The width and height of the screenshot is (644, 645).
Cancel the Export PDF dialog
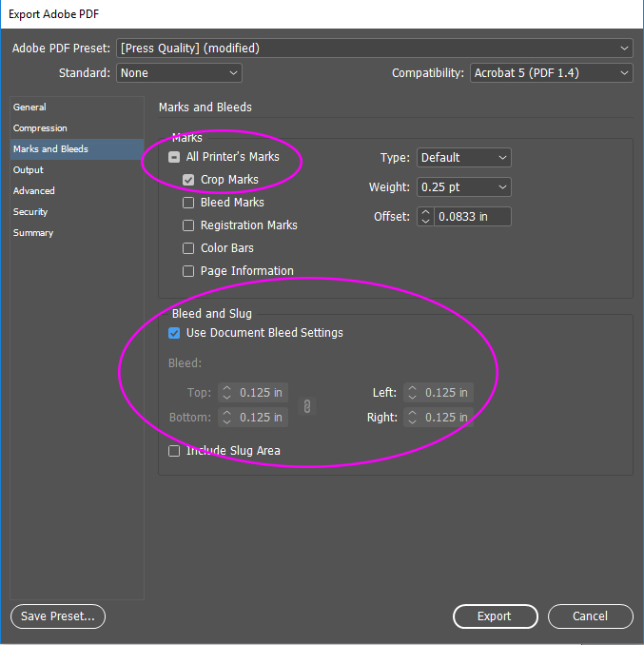point(590,616)
